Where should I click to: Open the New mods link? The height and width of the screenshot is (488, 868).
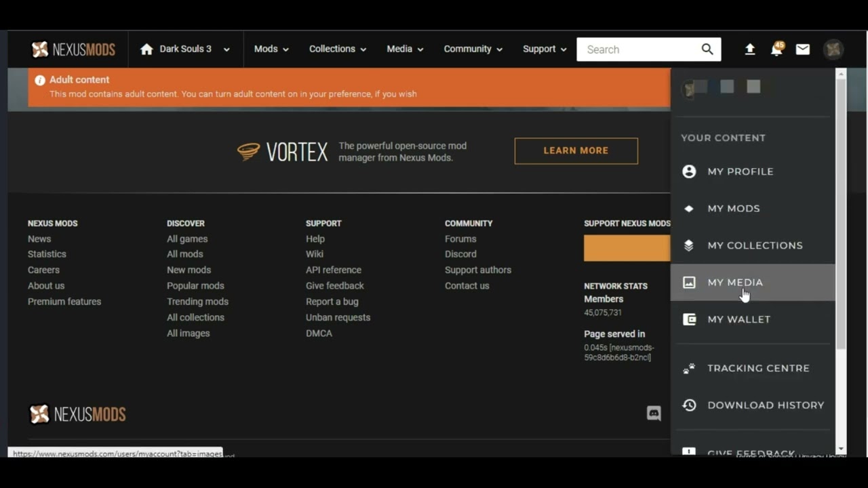click(x=189, y=270)
